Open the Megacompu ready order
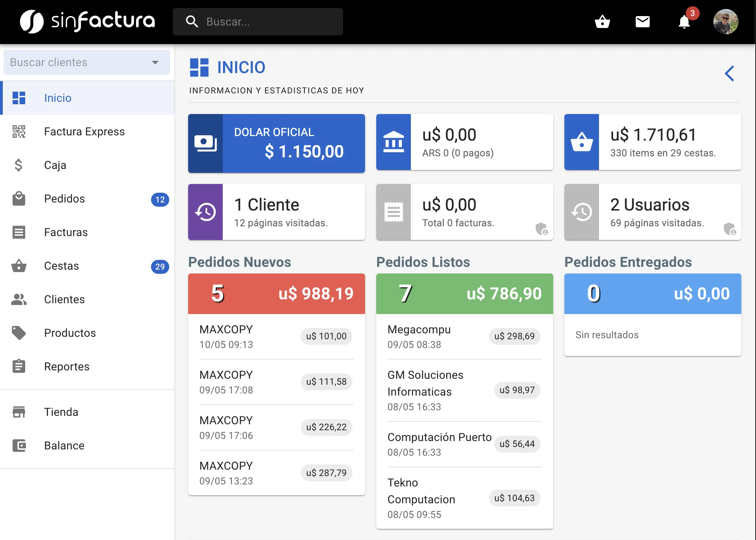The image size is (756, 540). tap(464, 336)
